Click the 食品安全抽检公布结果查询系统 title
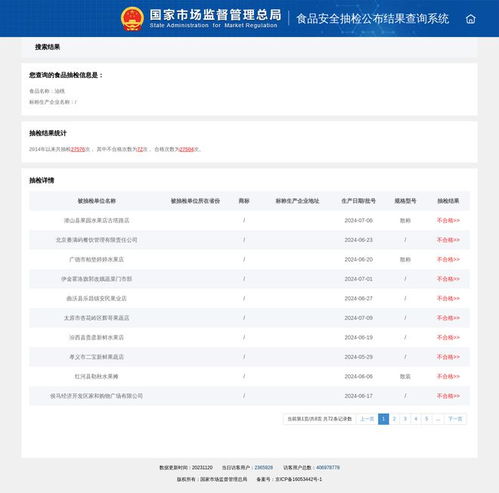The width and height of the screenshot is (499, 493). [x=373, y=19]
